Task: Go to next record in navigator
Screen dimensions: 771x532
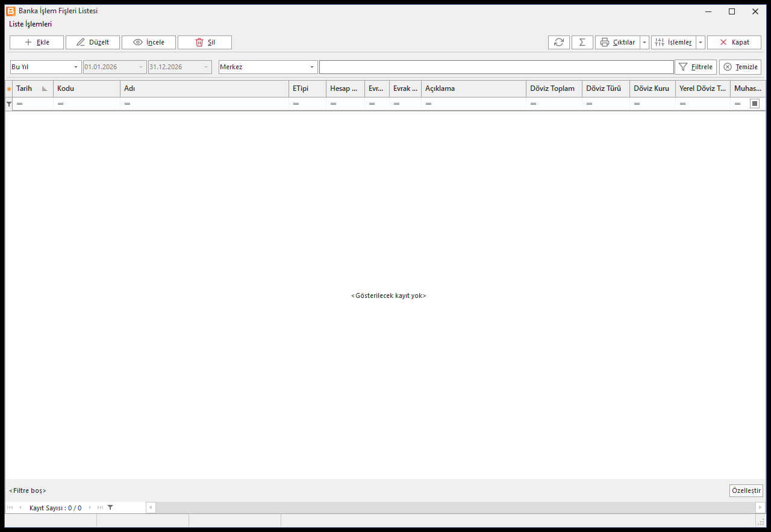Action: (x=90, y=507)
